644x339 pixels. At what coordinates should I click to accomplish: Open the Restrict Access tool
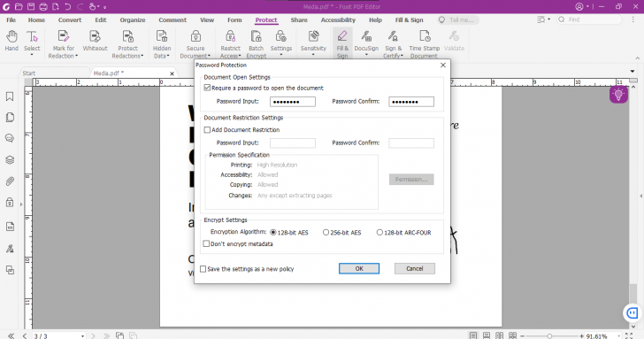(230, 44)
